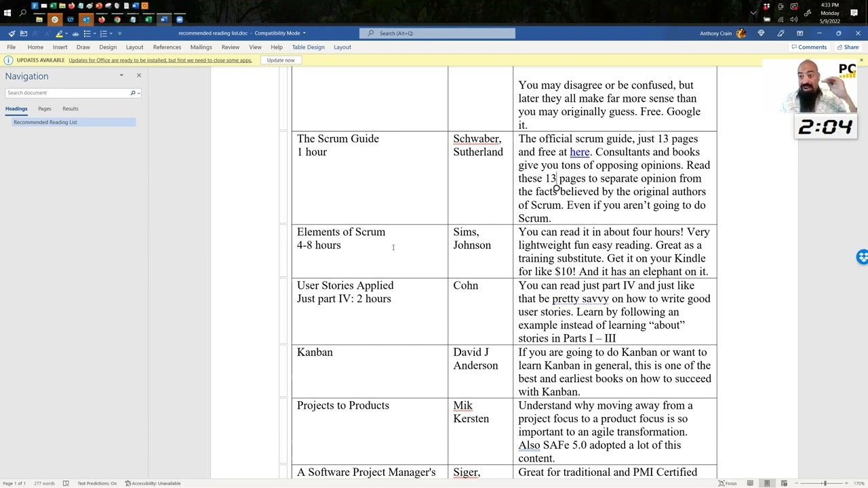This screenshot has width=868, height=488.
Task: Close the Navigation pane
Action: (139, 75)
